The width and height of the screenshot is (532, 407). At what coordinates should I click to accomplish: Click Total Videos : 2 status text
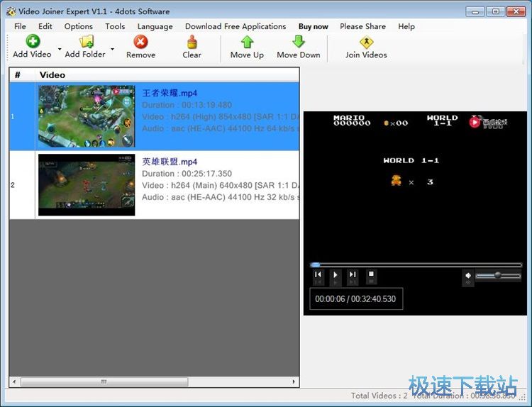coord(379,396)
